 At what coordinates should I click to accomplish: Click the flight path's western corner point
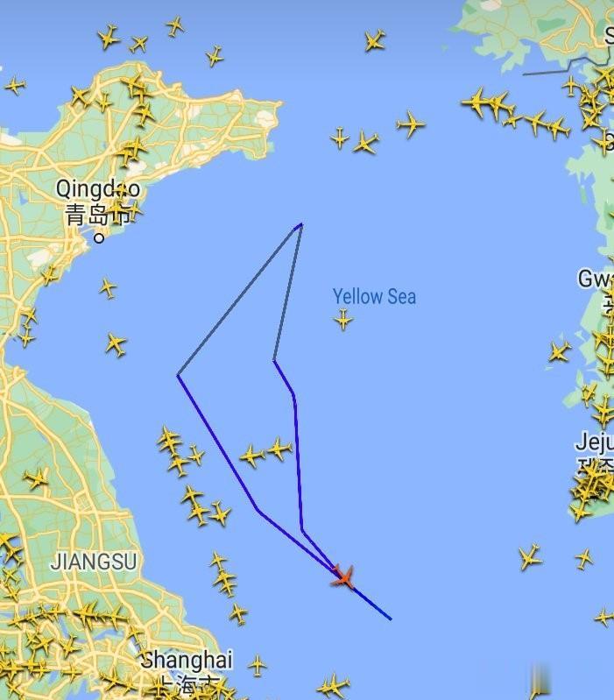tap(178, 375)
